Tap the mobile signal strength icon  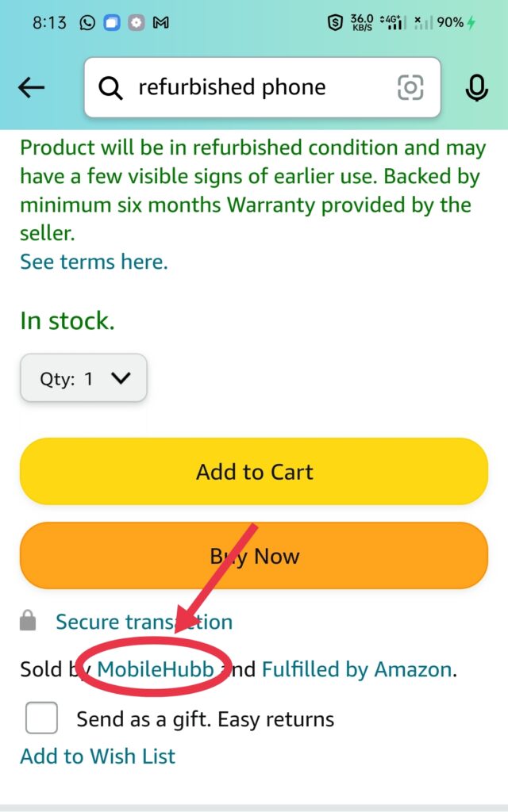click(x=394, y=22)
